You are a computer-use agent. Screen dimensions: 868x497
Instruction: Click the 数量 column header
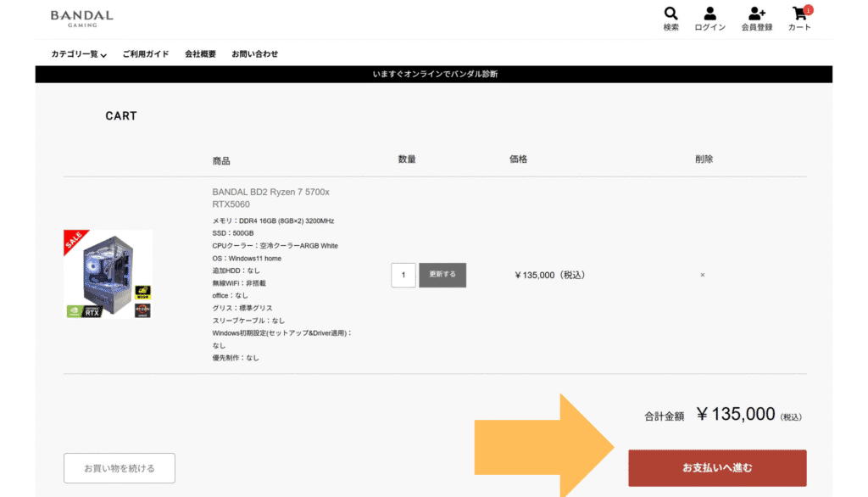(407, 159)
